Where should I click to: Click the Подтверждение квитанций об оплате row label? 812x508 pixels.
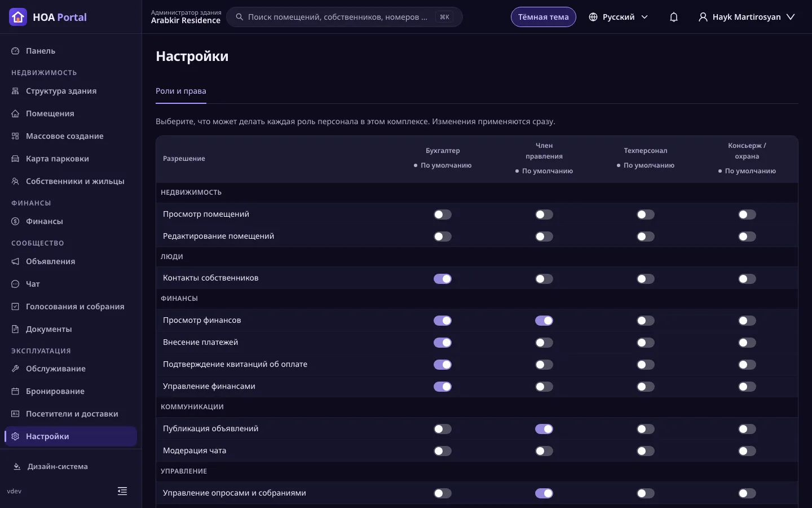(235, 365)
